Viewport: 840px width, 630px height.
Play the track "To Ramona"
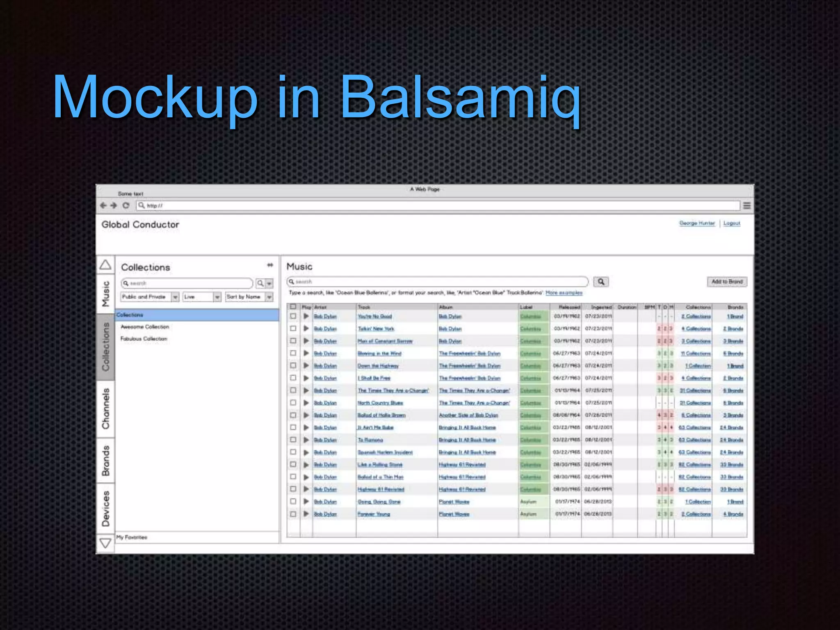point(306,440)
